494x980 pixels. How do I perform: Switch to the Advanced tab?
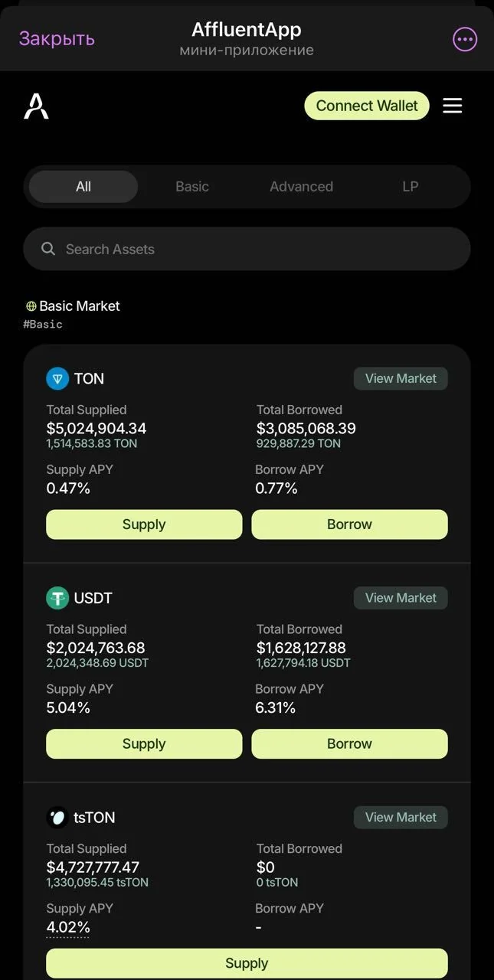[301, 186]
